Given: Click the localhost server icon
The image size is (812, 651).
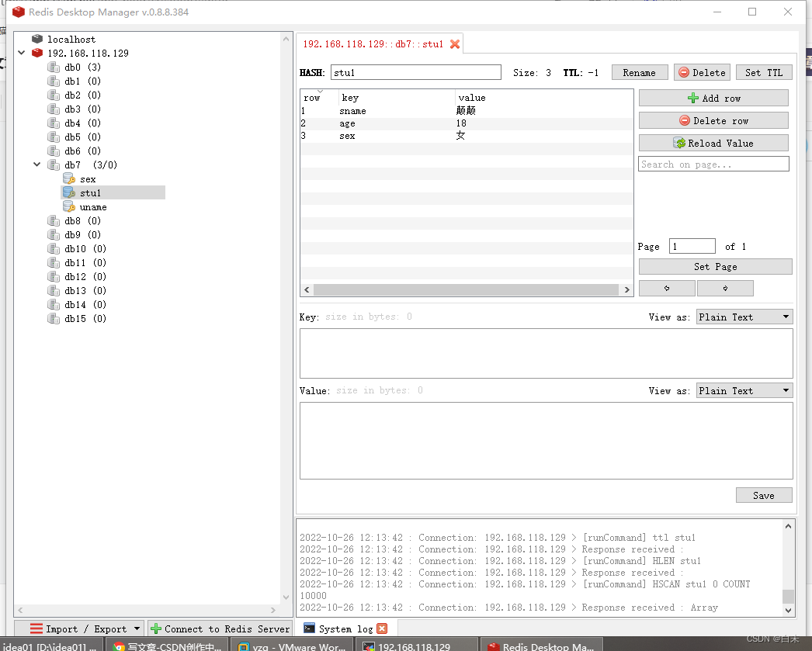Looking at the screenshot, I should pos(36,39).
